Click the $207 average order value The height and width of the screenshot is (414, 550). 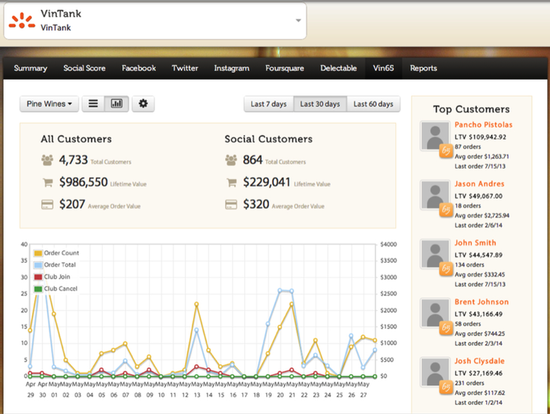(72, 204)
